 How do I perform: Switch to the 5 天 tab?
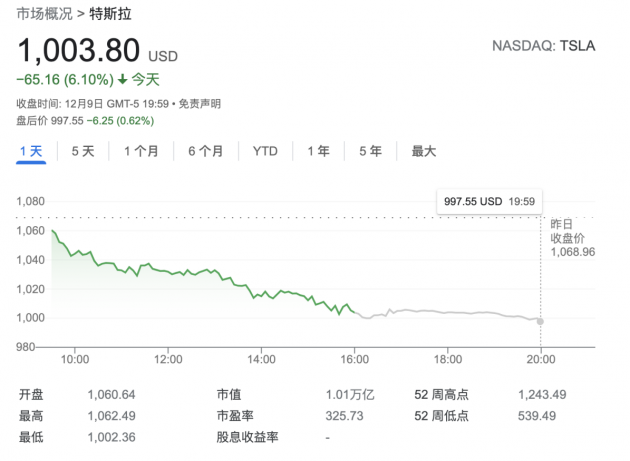pos(82,151)
